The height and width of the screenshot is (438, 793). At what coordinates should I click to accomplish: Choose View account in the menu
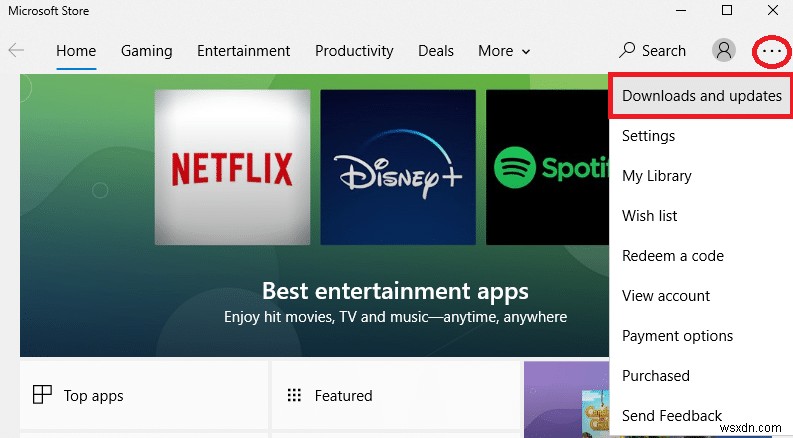click(x=701, y=295)
